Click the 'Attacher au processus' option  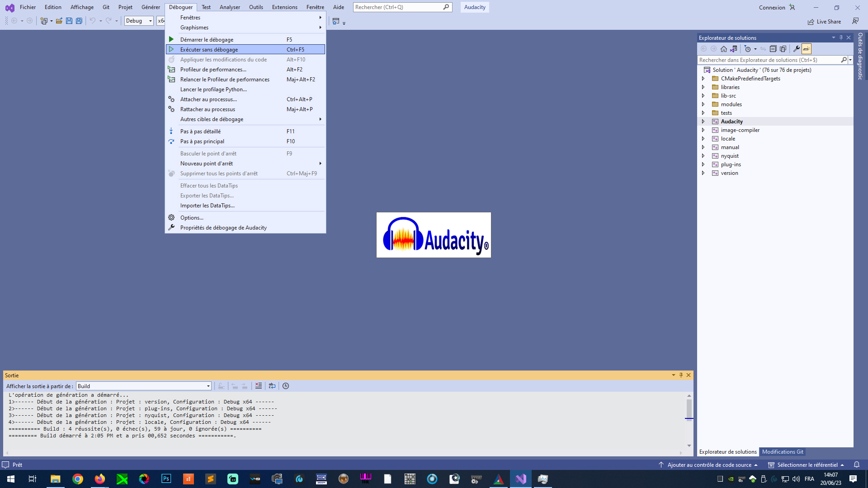pyautogui.click(x=208, y=99)
